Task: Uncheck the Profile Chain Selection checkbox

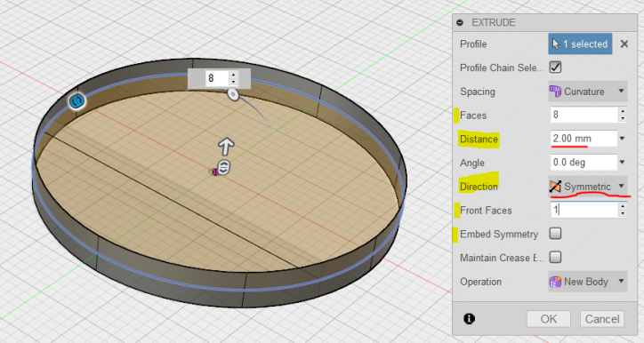Action: 555,68
